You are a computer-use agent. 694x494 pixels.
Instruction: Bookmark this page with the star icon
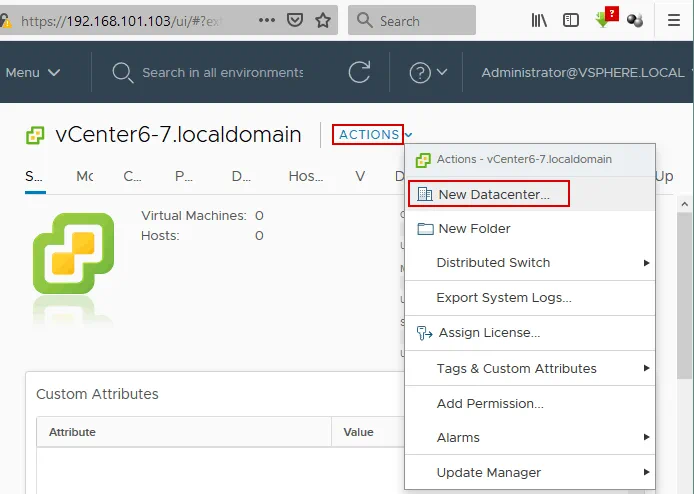pos(323,20)
